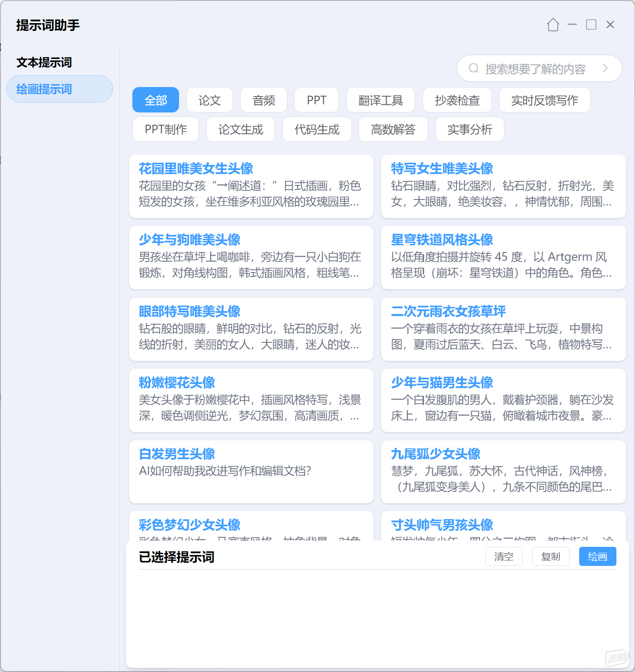
Task: Filter by 翻译工具 category
Action: 381,100
